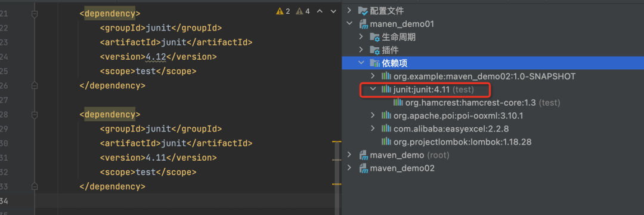Go to next highlighted error arrow

(x=333, y=11)
